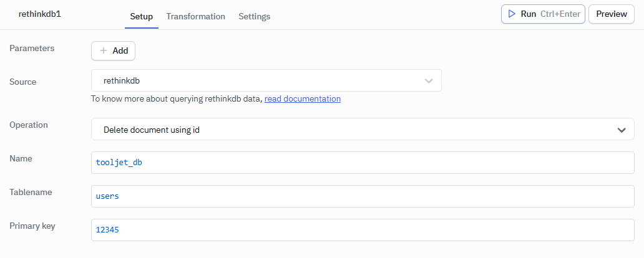Focus the Name field containing tooljet_db

coord(362,163)
